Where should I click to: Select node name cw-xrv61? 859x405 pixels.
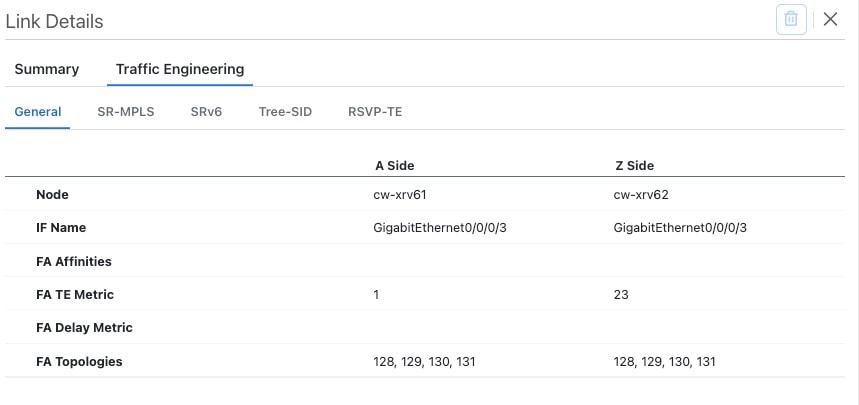(400, 195)
